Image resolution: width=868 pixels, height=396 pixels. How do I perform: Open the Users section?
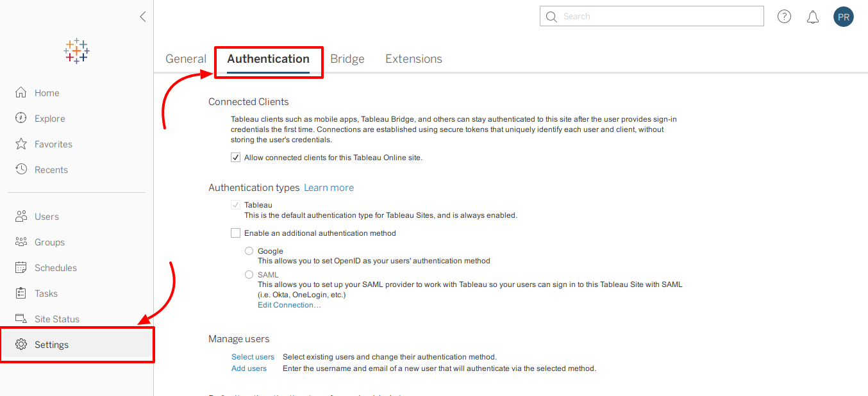46,216
